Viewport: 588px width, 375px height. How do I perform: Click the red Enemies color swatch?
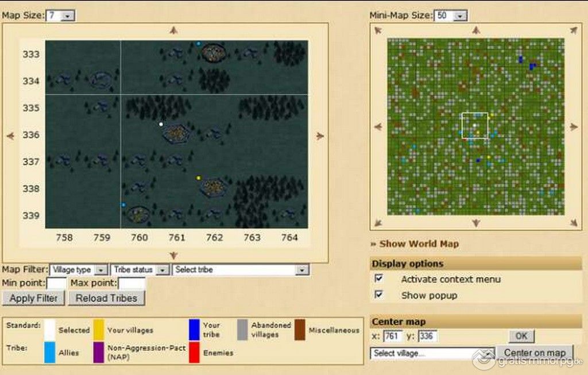194,352
